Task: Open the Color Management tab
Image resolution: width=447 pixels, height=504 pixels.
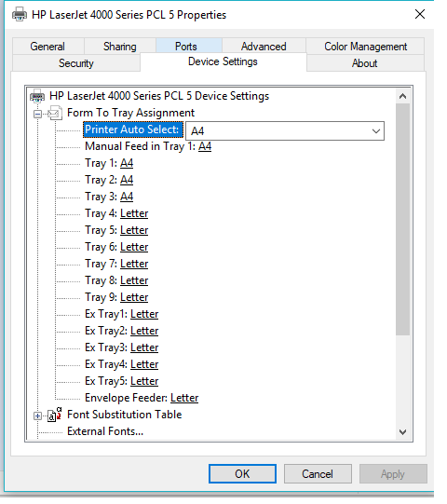Action: pos(365,47)
